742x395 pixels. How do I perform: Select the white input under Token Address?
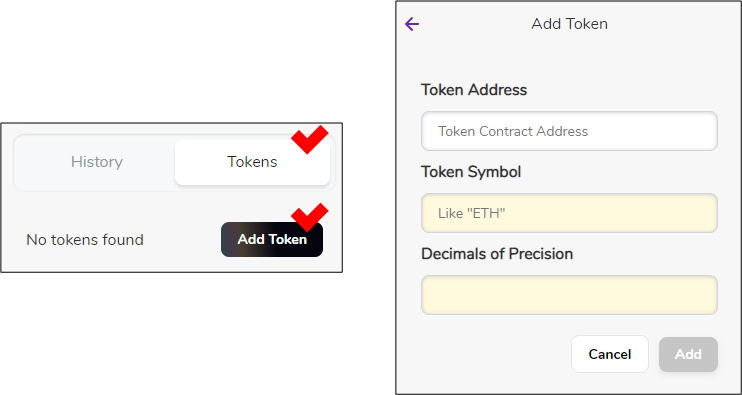click(x=569, y=131)
